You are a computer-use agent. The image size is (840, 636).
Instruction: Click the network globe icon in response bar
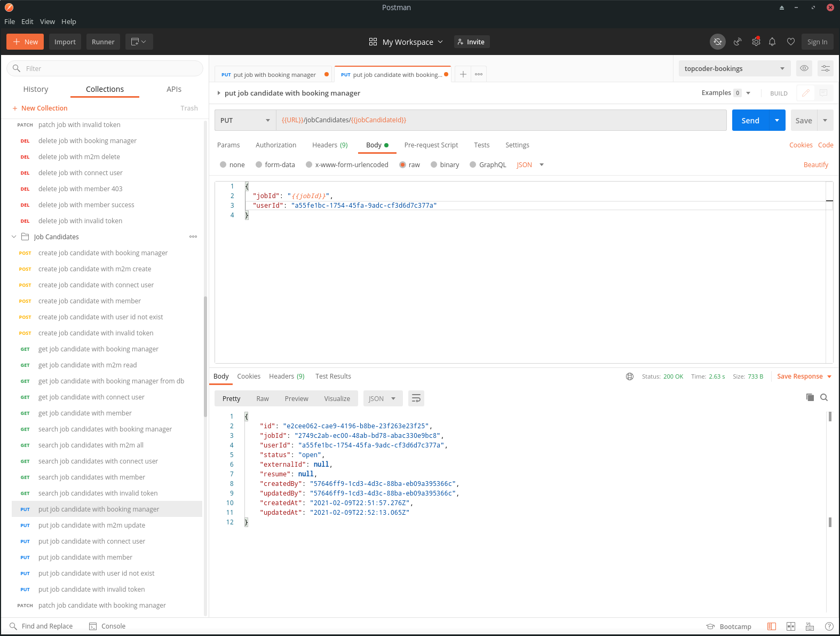click(x=630, y=376)
